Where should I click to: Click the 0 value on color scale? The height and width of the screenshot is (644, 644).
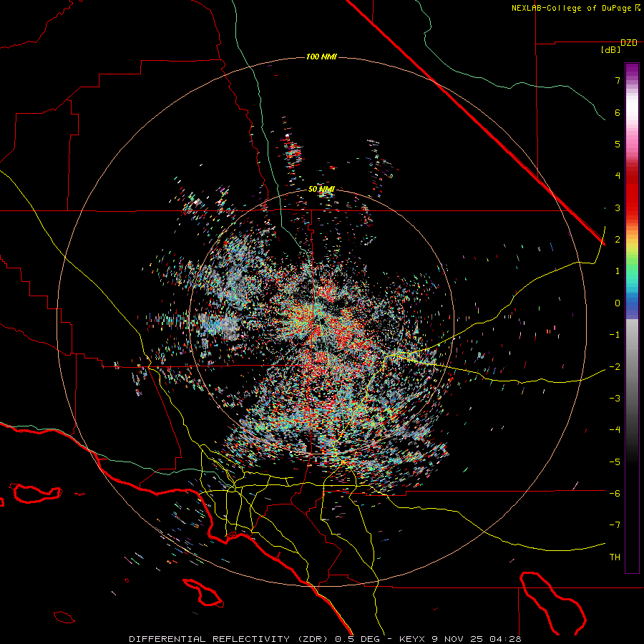(618, 303)
